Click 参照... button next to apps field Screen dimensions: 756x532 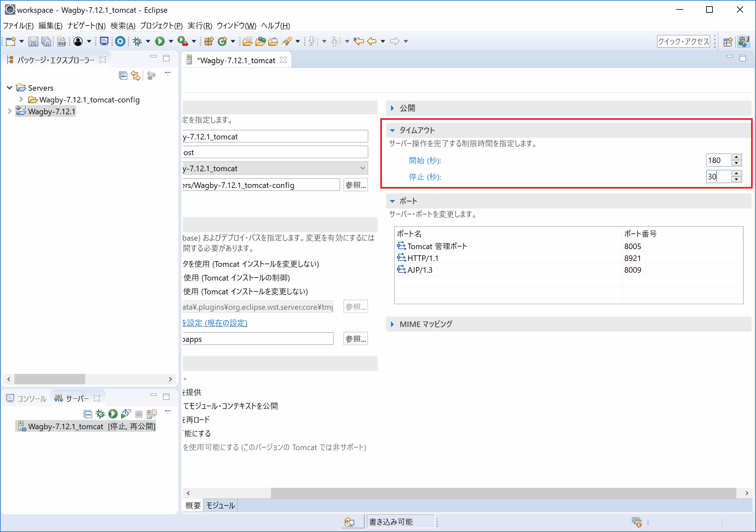tap(356, 339)
